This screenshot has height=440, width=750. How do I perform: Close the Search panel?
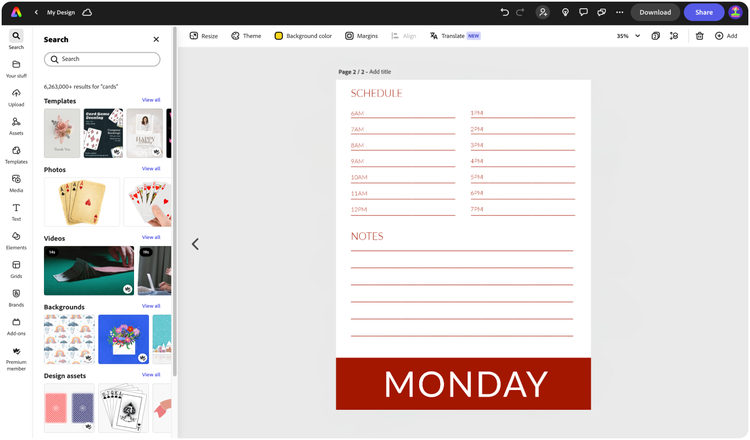click(x=156, y=39)
